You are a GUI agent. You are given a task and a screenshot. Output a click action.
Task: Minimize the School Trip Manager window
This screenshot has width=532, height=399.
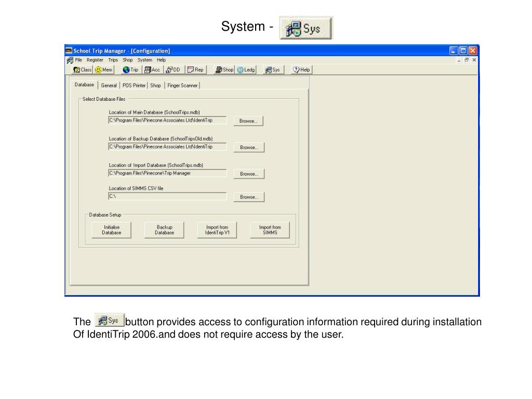point(454,51)
